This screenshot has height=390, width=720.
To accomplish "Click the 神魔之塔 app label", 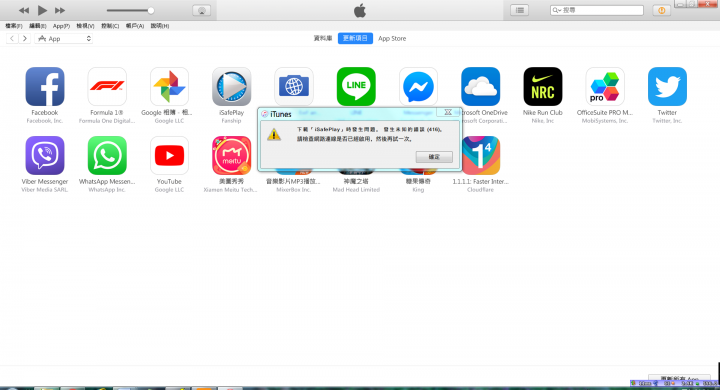I will pos(356,181).
